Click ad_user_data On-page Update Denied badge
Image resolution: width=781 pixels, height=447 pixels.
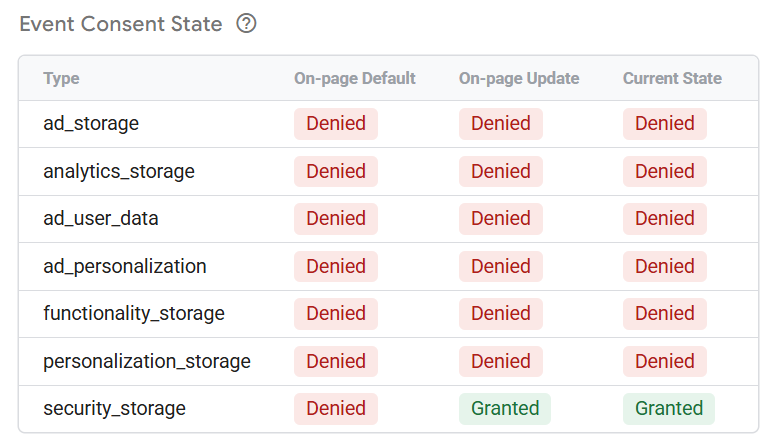(501, 218)
